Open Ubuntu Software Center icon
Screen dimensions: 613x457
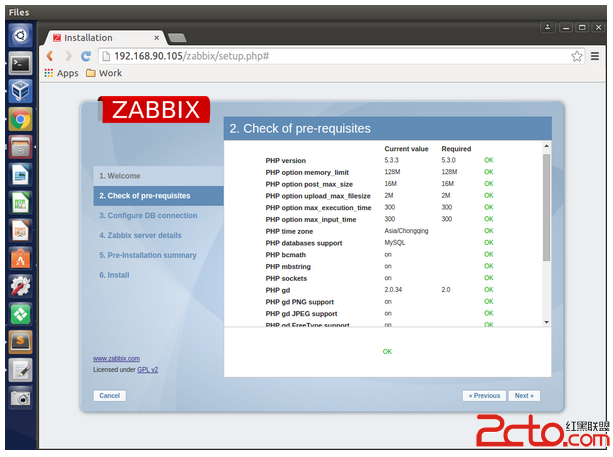[20, 258]
